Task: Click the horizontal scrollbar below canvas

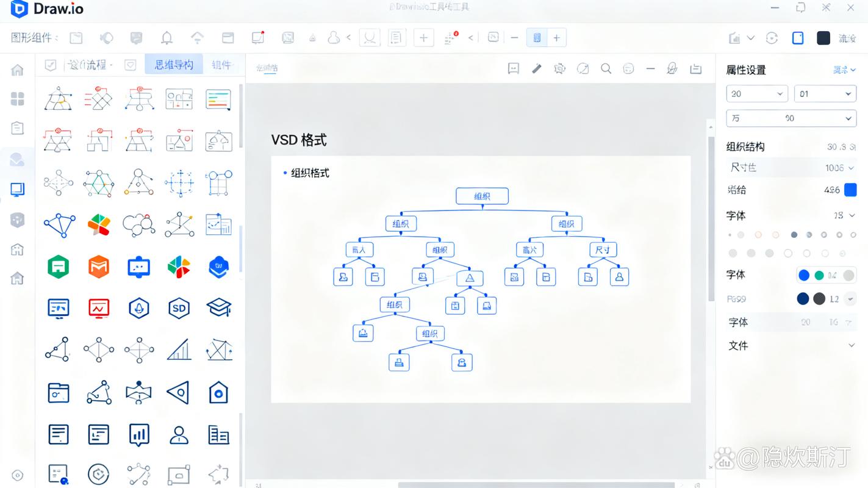Action: pyautogui.click(x=537, y=485)
